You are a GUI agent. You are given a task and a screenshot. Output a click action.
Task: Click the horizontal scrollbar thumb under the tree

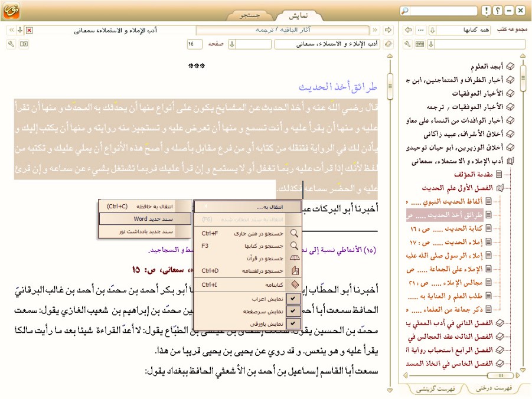coord(501,375)
